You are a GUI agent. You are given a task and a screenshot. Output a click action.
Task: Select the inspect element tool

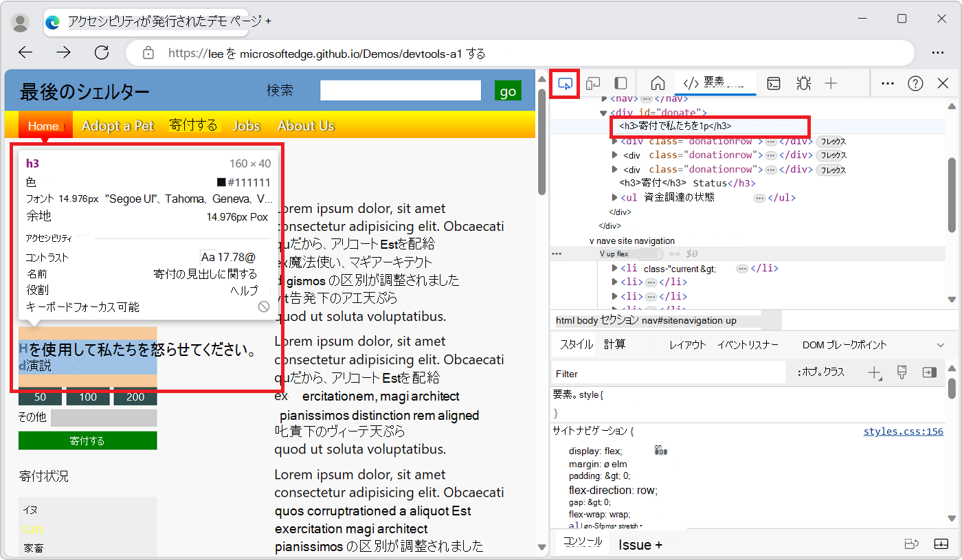click(x=565, y=83)
